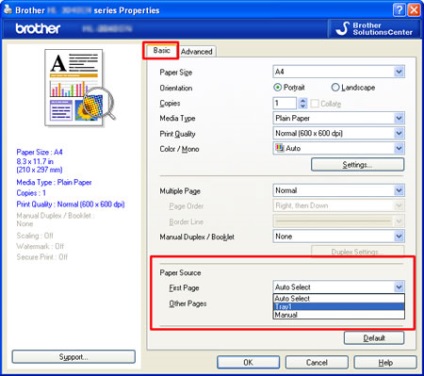Click the question mark help icon in title bar
The height and width of the screenshot is (376, 424).
click(399, 10)
